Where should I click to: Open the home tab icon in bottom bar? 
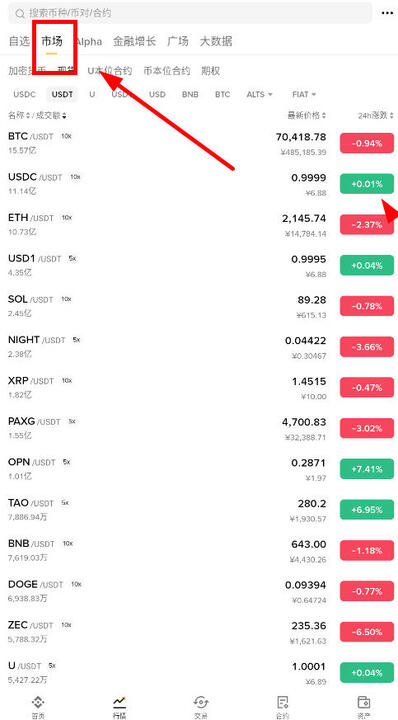pos(37,702)
